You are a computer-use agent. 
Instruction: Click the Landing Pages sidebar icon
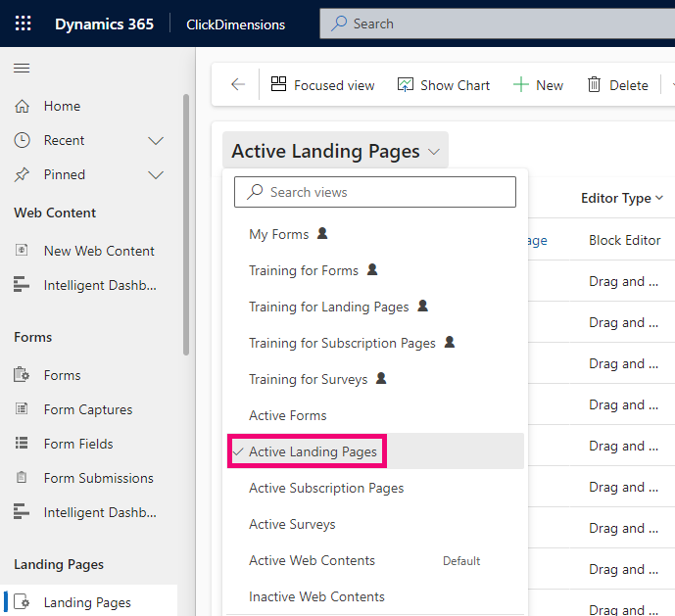pyautogui.click(x=22, y=601)
